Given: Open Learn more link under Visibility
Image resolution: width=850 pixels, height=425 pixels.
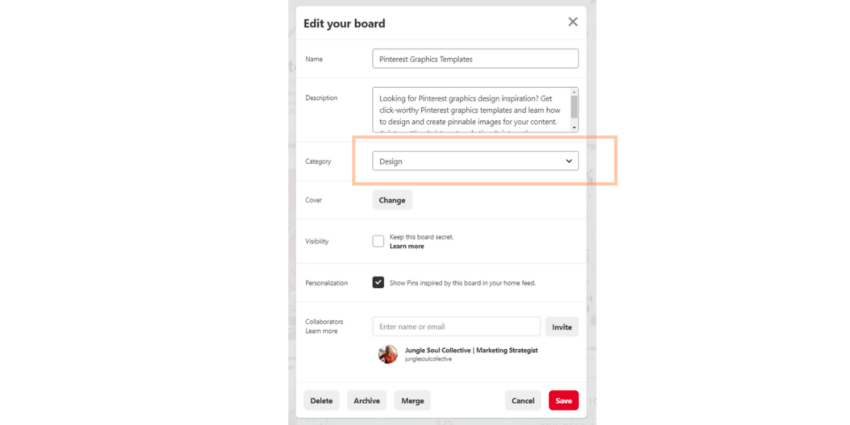Looking at the screenshot, I should [406, 246].
